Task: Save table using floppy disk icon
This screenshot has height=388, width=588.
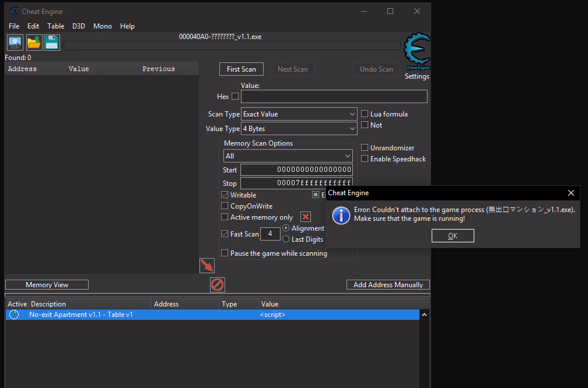Action: [52, 43]
